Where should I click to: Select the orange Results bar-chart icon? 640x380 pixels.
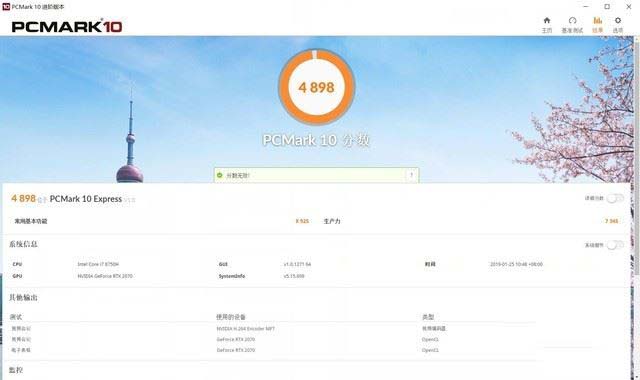click(x=598, y=20)
